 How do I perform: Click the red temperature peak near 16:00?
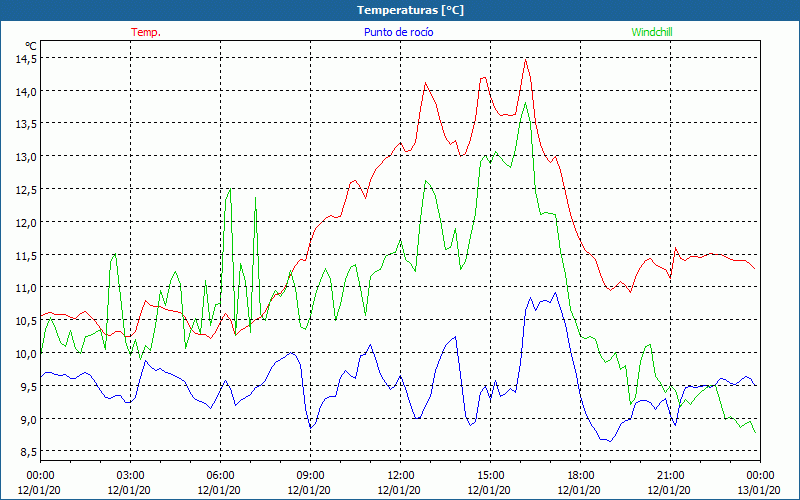526,60
